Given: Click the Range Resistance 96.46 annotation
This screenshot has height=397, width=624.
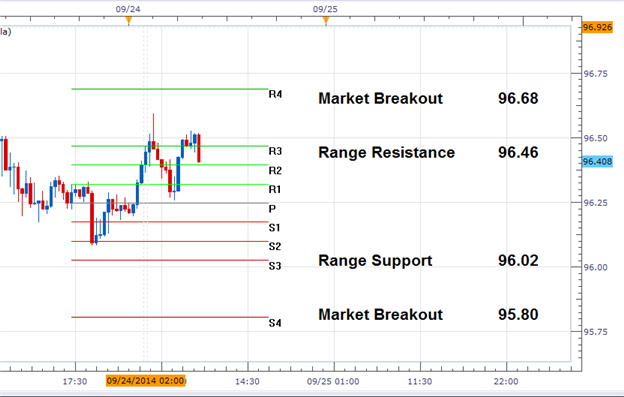Looking at the screenshot, I should point(428,152).
